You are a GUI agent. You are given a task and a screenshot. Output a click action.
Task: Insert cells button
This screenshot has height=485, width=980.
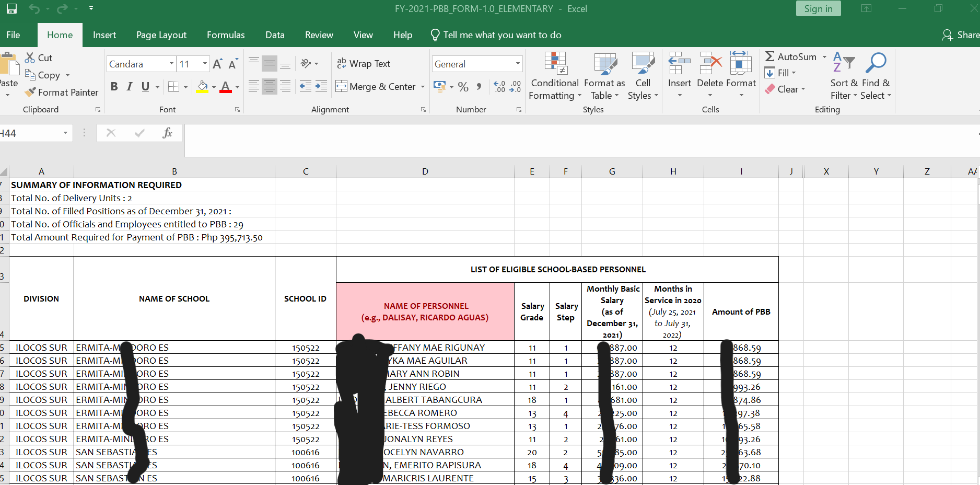[680, 75]
